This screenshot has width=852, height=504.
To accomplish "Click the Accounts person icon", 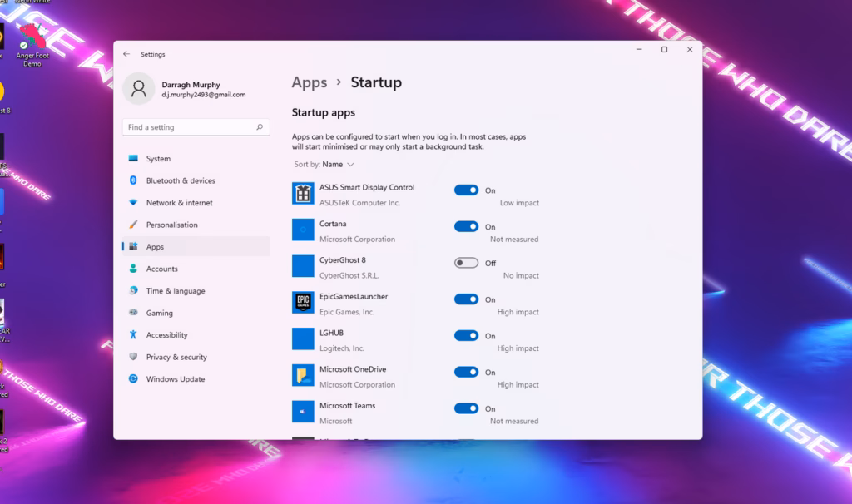I will 133,269.
